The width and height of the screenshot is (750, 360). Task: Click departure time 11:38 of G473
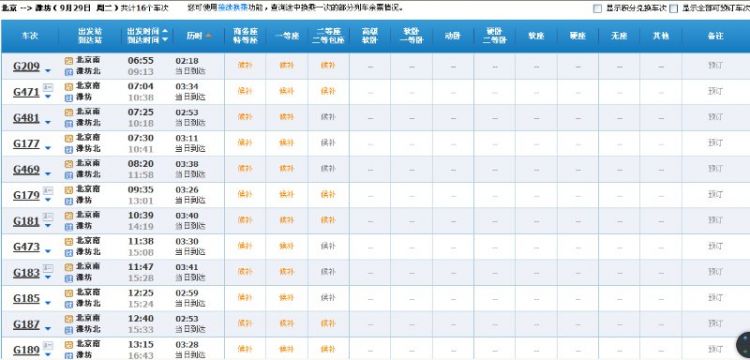click(141, 241)
